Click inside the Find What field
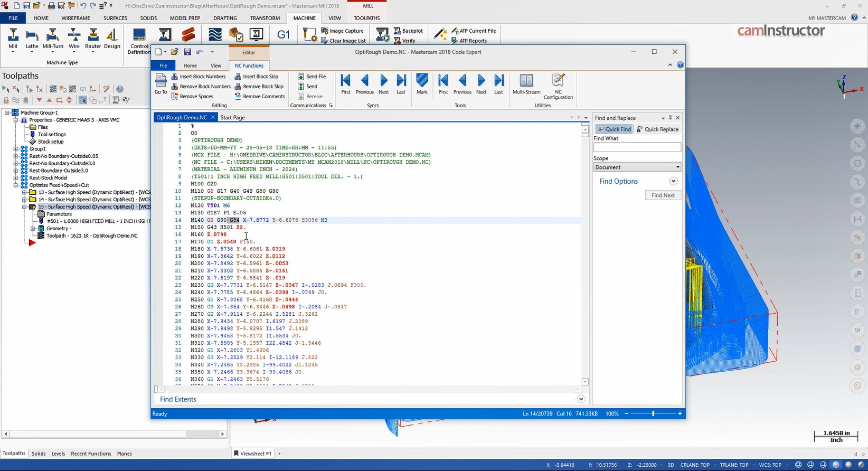The image size is (868, 471). (637, 147)
